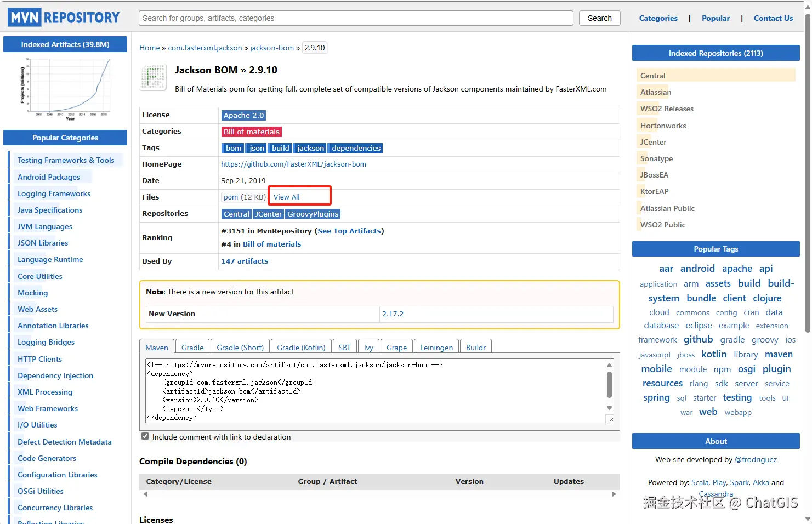Image resolution: width=812 pixels, height=524 pixels.
Task: Open Testing Frameworks & Tools category
Action: tap(66, 160)
